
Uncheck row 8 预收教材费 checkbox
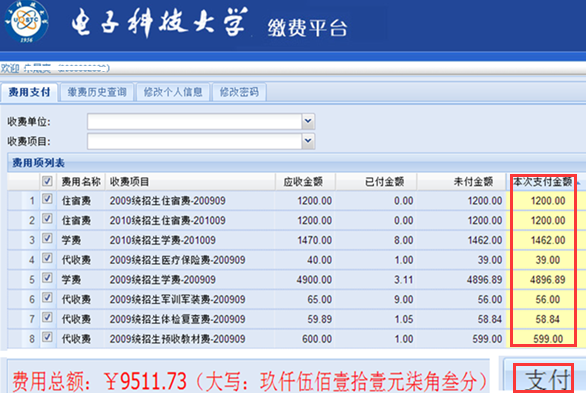[x=47, y=337]
